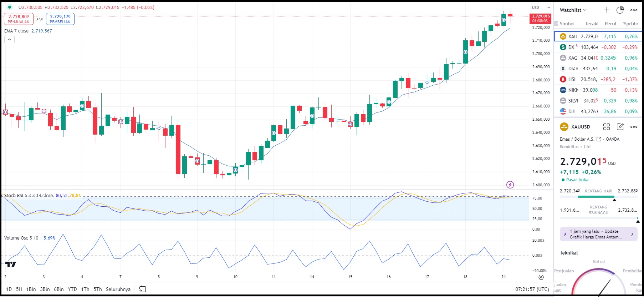Screen dimensions: 644x297
Task: Select the YTD time range
Action: (72, 289)
